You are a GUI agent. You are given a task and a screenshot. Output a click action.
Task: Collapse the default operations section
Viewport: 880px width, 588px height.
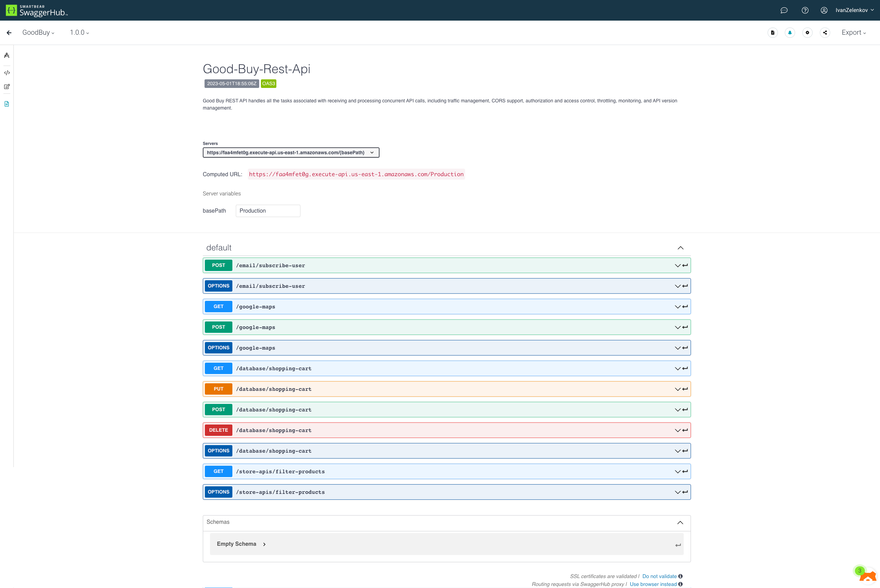coord(680,248)
